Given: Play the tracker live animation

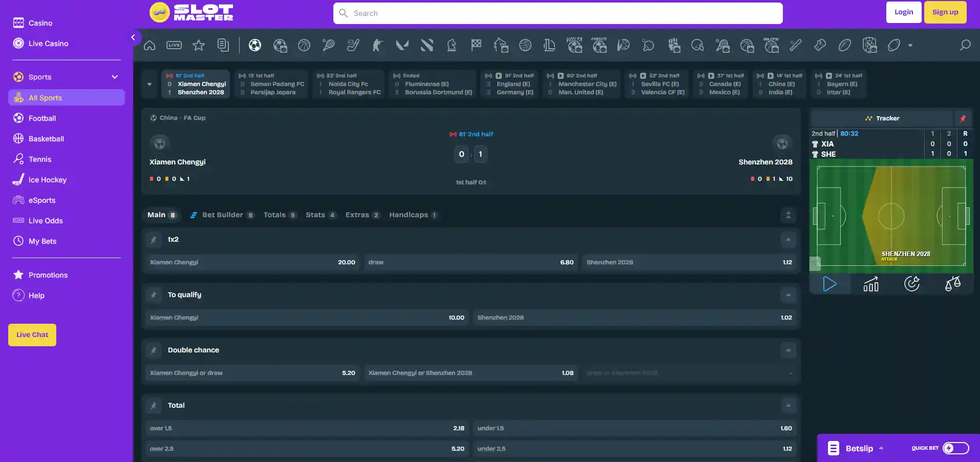Looking at the screenshot, I should [x=830, y=284].
